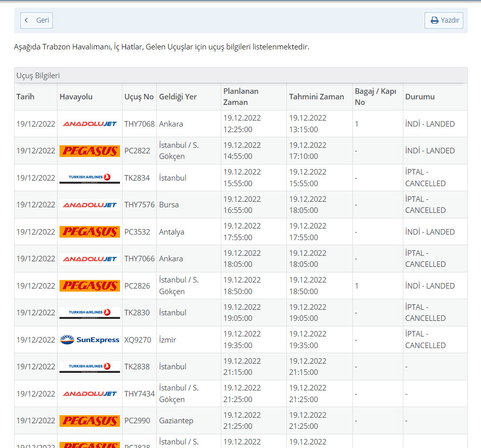481x448 pixels.
Task: Click Turkish Airlines logo for flight TK2838
Action: point(90,367)
